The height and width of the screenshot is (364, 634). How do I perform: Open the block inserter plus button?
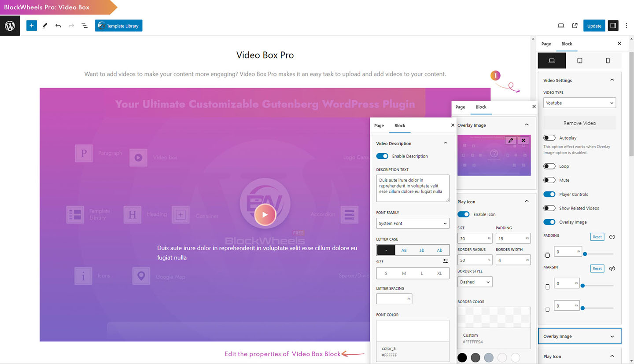coord(31,26)
